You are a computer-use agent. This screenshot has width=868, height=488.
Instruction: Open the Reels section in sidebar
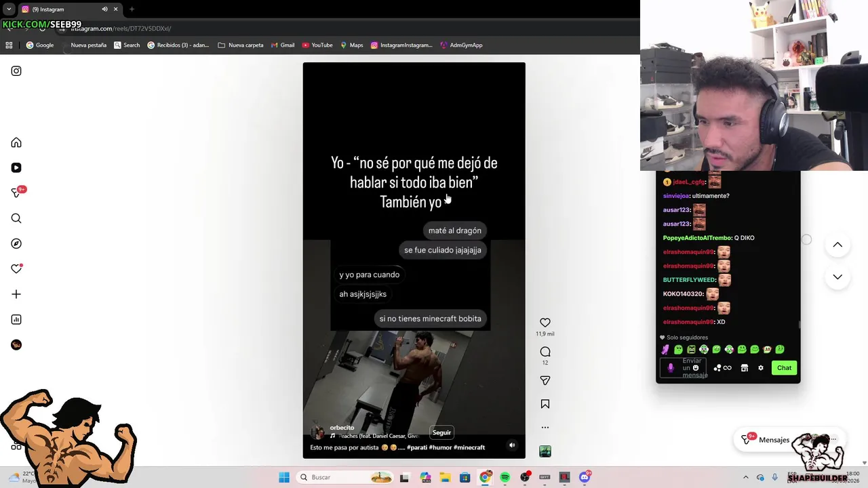16,167
